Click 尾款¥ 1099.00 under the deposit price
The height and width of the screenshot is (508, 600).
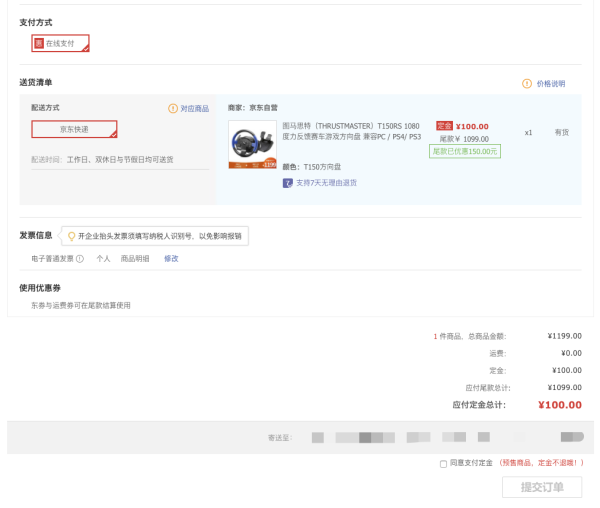pyautogui.click(x=464, y=139)
